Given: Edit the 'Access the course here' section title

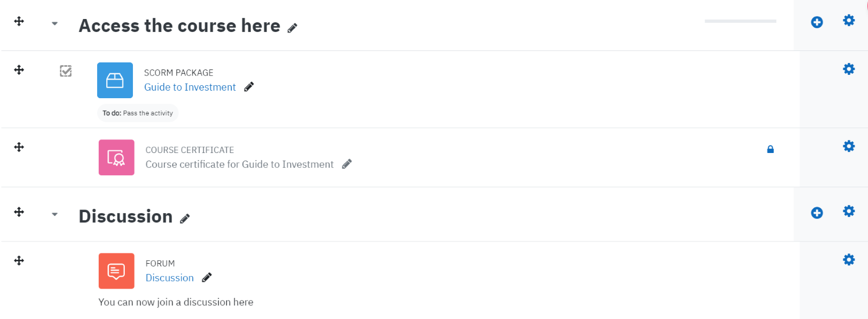Looking at the screenshot, I should tap(292, 28).
